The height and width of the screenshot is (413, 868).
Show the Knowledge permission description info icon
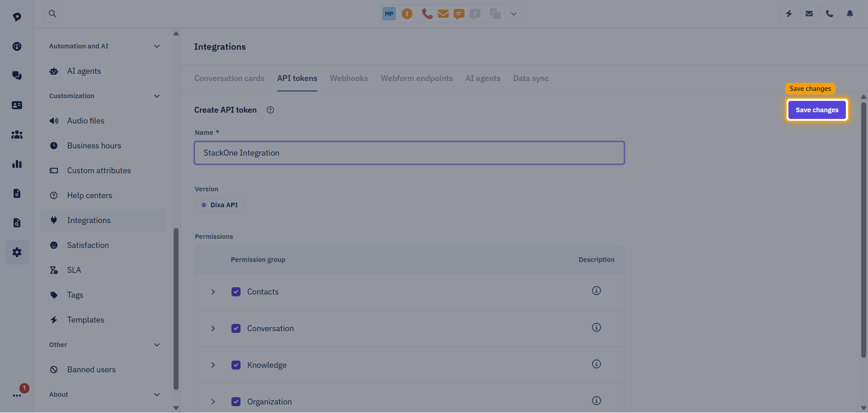596,364
